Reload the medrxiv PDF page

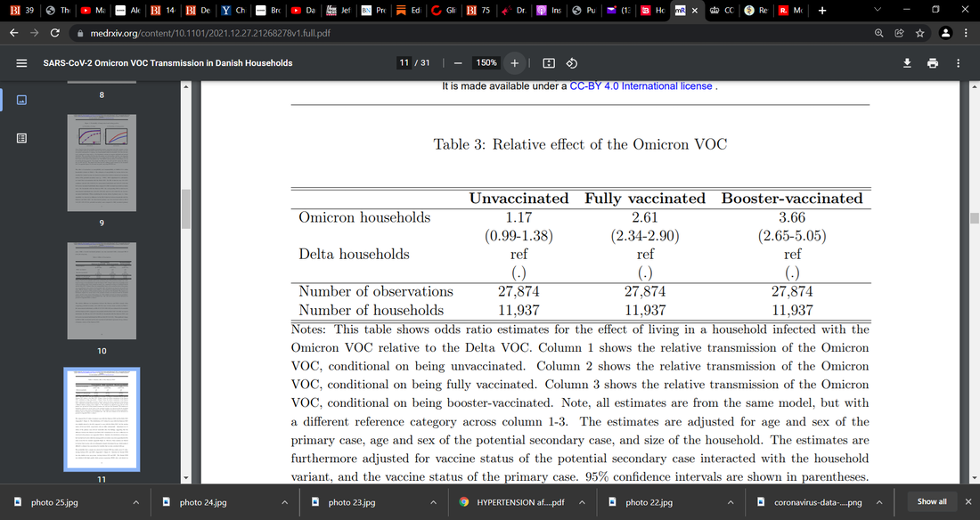[55, 33]
